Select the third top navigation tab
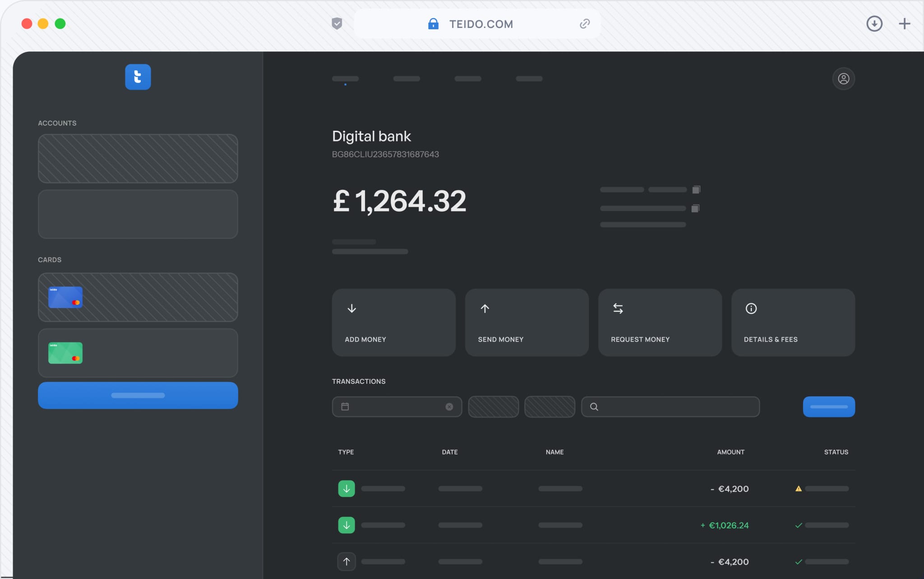 click(468, 79)
